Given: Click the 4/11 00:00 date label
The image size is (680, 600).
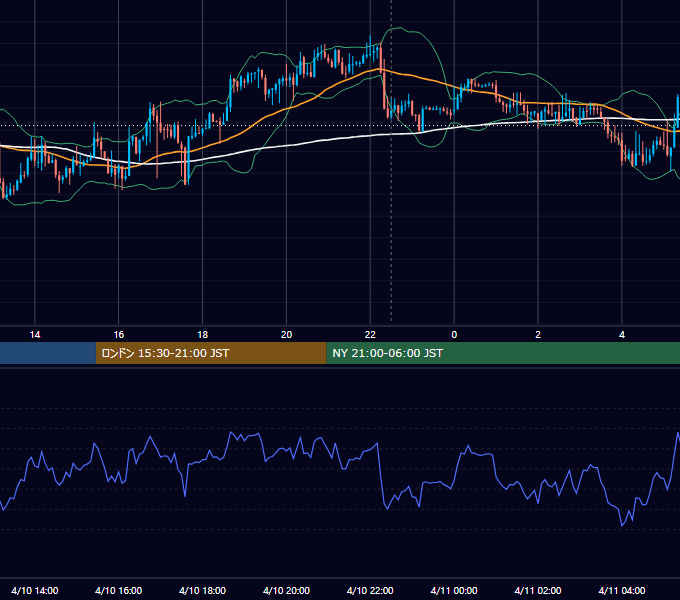Looking at the screenshot, I should click(454, 590).
